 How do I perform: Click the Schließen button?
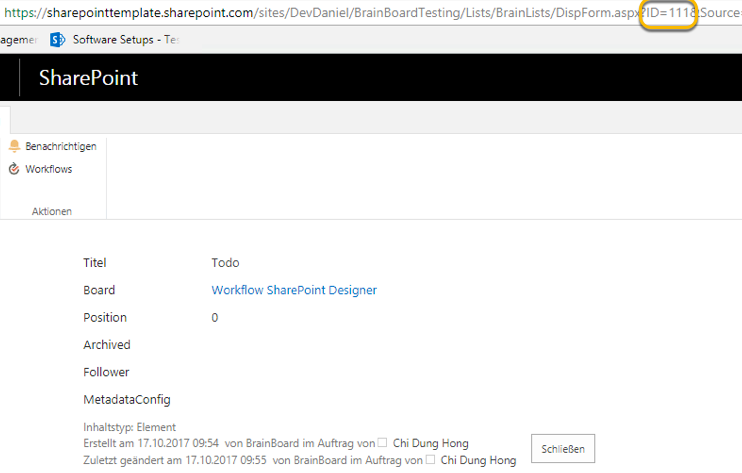(563, 449)
